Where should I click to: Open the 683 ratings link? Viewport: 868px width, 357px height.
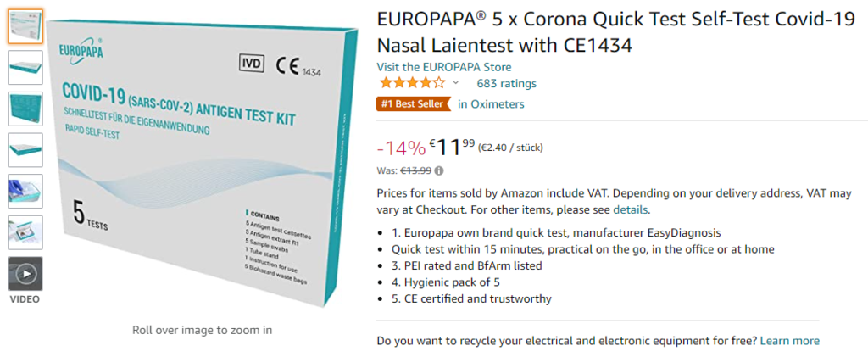coord(507,84)
